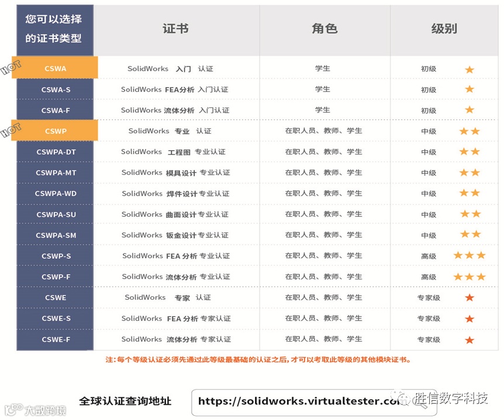Click the SolidWorks FEA分析 入门认证 description
The height and width of the screenshot is (420, 504).
click(x=175, y=89)
